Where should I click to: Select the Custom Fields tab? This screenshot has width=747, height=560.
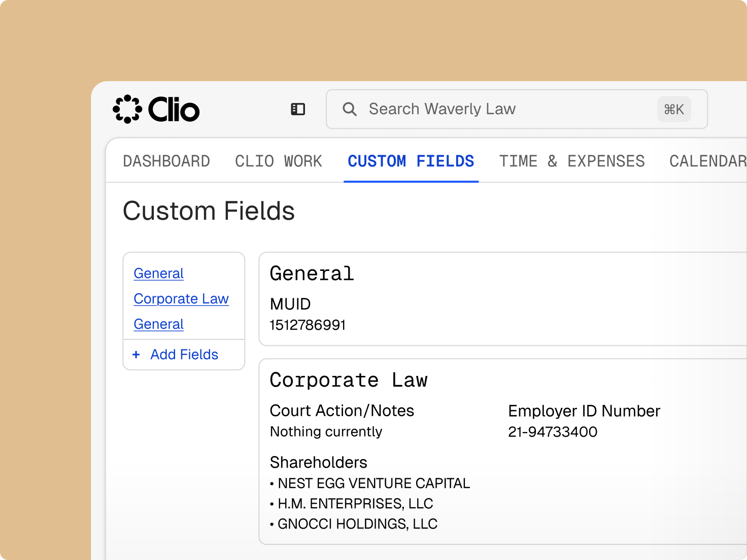pos(411,161)
